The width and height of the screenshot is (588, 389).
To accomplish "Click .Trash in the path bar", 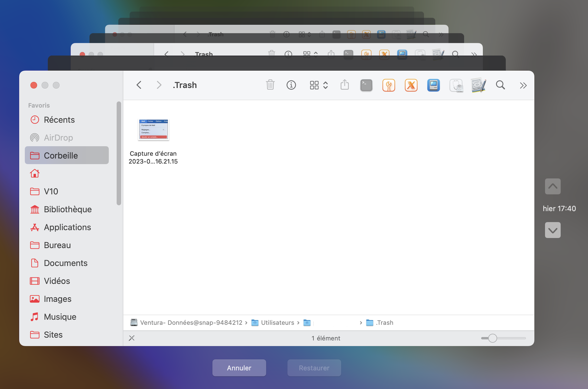I will (380, 323).
